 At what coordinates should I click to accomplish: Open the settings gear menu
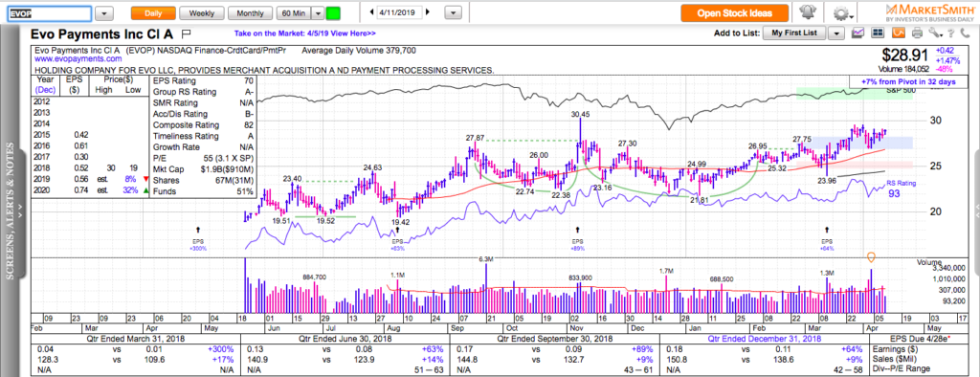(844, 13)
